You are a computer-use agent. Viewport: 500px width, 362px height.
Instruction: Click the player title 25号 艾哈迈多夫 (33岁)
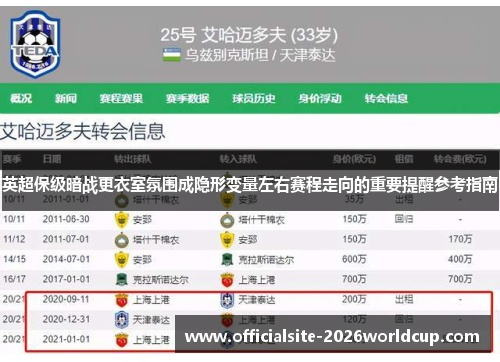[x=249, y=35]
